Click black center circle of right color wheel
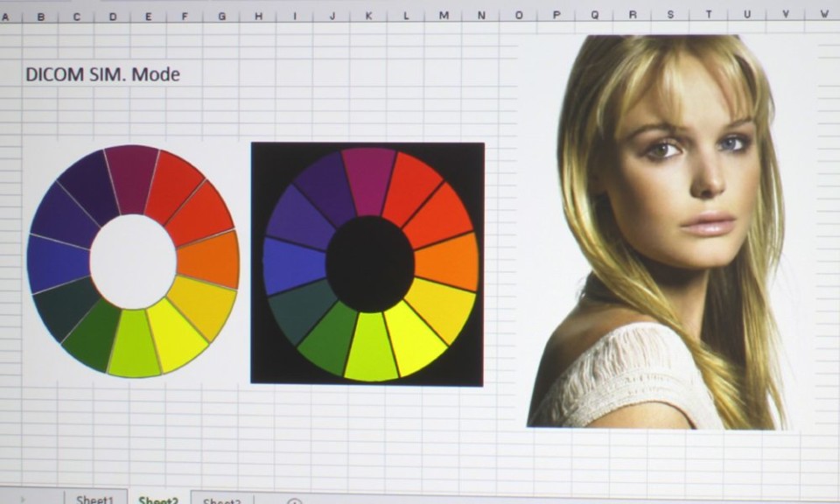 [370, 263]
